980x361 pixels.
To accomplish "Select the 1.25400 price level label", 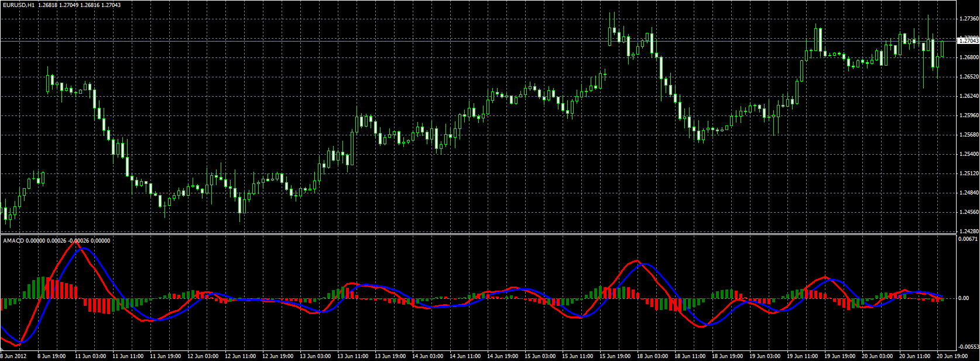I will (x=969, y=154).
